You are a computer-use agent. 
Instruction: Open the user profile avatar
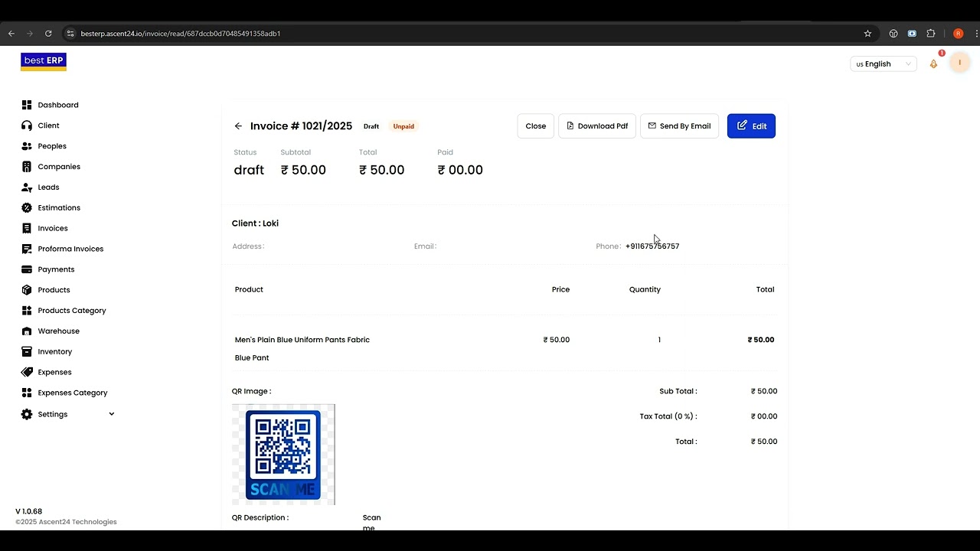click(959, 64)
